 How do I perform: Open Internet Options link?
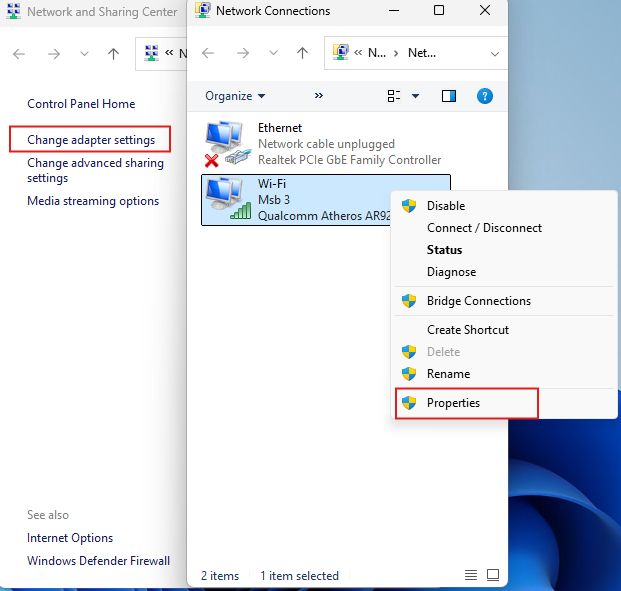point(70,538)
